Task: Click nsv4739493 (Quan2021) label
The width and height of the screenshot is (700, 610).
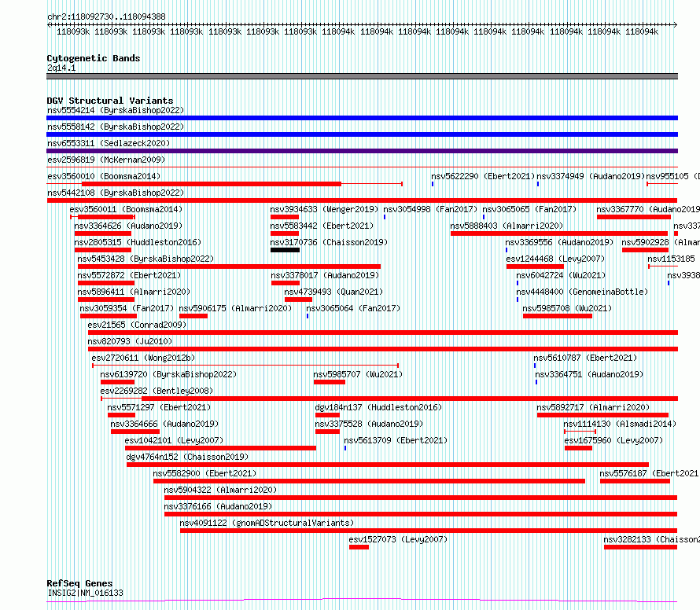Action: click(x=334, y=292)
